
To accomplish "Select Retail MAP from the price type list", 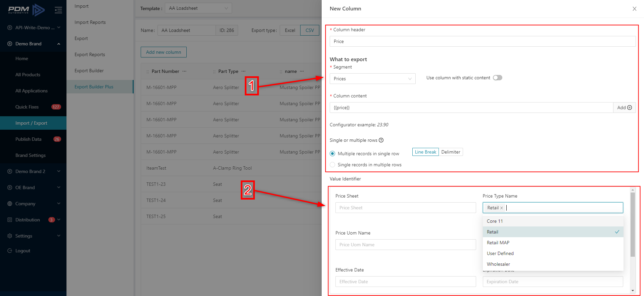I will coord(553,243).
